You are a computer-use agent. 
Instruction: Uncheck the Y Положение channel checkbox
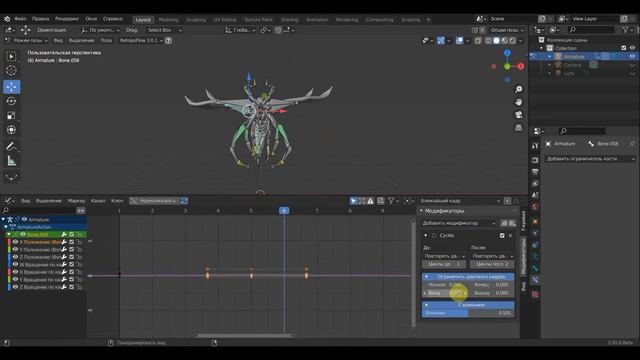click(71, 249)
